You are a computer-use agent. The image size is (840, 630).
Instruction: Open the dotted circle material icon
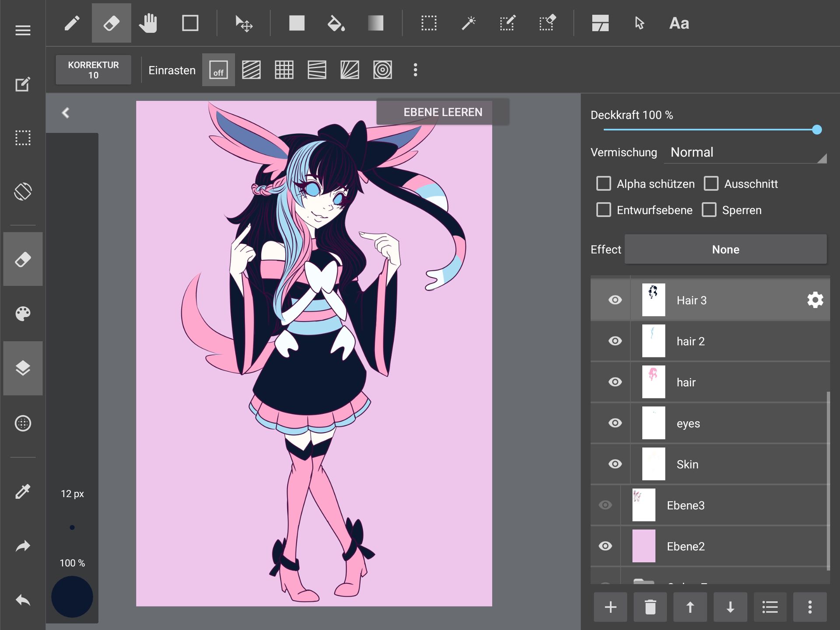23,423
